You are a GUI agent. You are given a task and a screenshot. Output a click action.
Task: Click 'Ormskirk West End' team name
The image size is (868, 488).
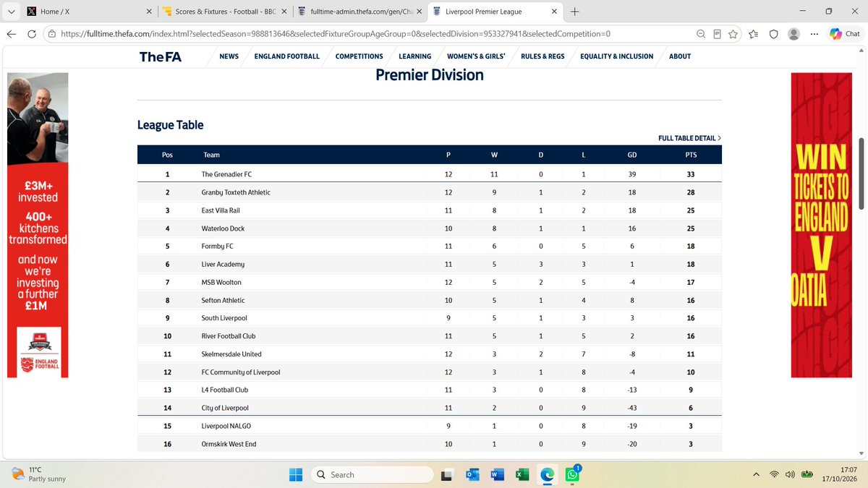(229, 444)
